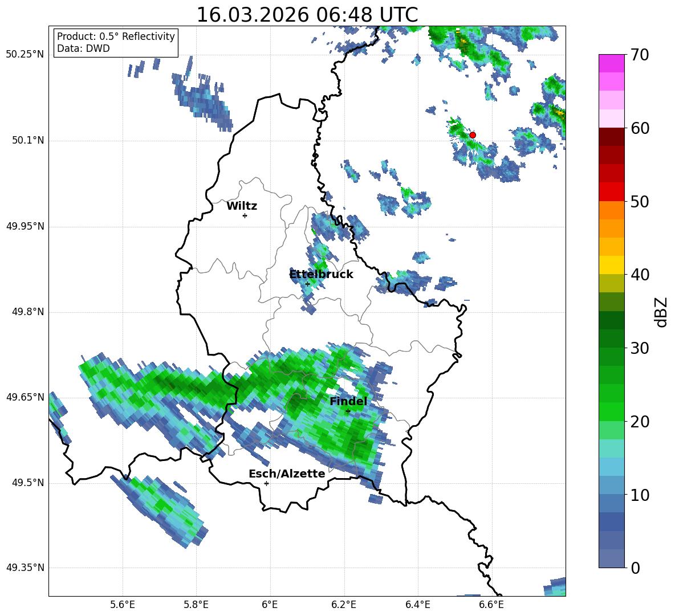Click the 50.1°N latitude label
Screen dimensions: 675x616
point(28,140)
